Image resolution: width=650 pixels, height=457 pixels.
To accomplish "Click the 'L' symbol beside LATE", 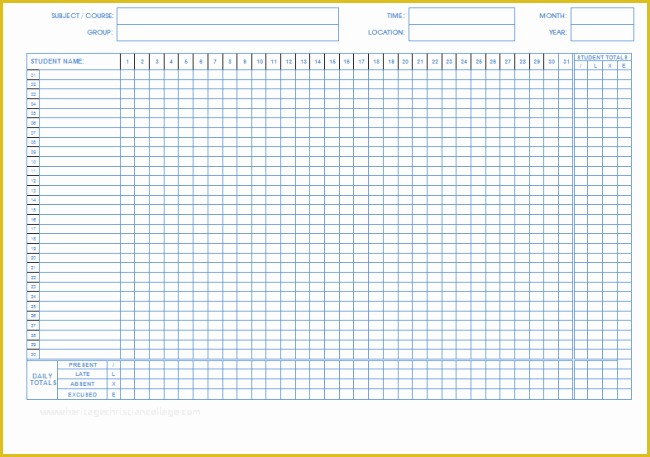I will click(114, 374).
